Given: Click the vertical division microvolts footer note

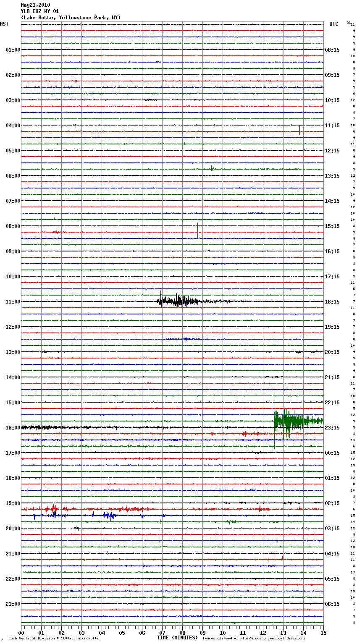Looking at the screenshot, I should pyautogui.click(x=53, y=638).
